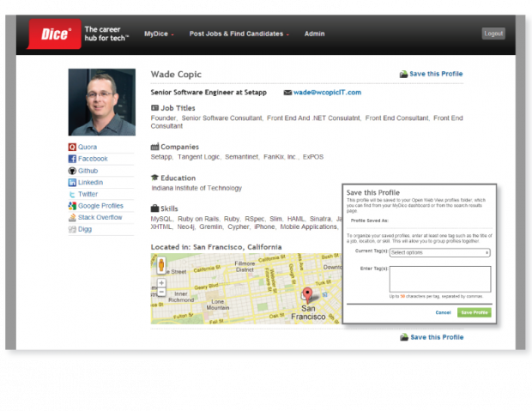The image size is (532, 411).
Task: Open Wade Copic's profile photo
Action: pyautogui.click(x=102, y=102)
